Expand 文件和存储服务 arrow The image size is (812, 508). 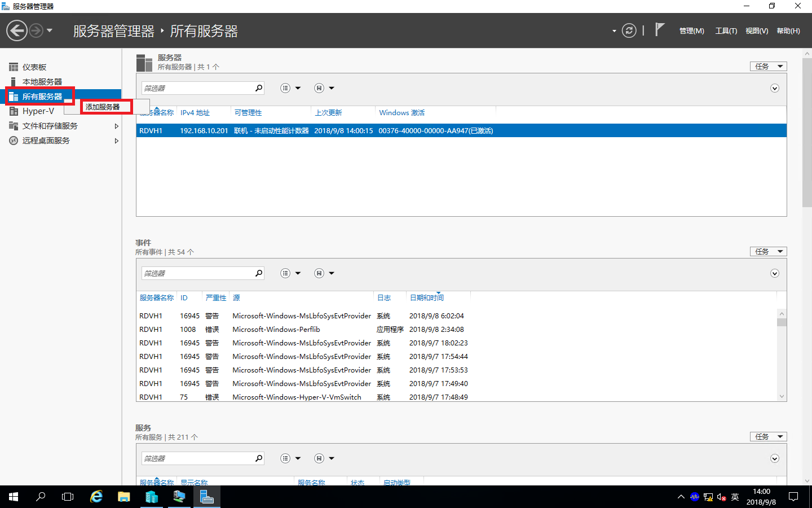116,126
